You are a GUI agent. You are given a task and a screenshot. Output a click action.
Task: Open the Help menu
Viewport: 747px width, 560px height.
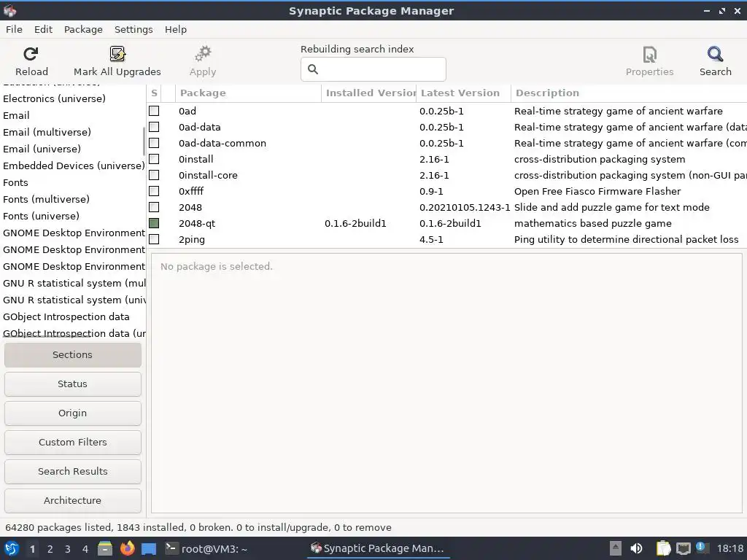pos(175,29)
